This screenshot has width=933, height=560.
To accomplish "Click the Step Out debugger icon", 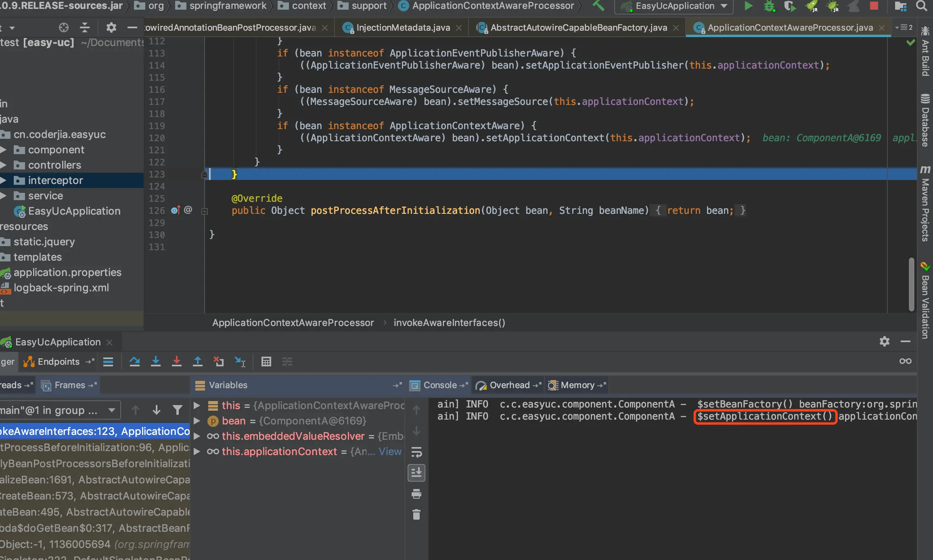I will coord(197,361).
